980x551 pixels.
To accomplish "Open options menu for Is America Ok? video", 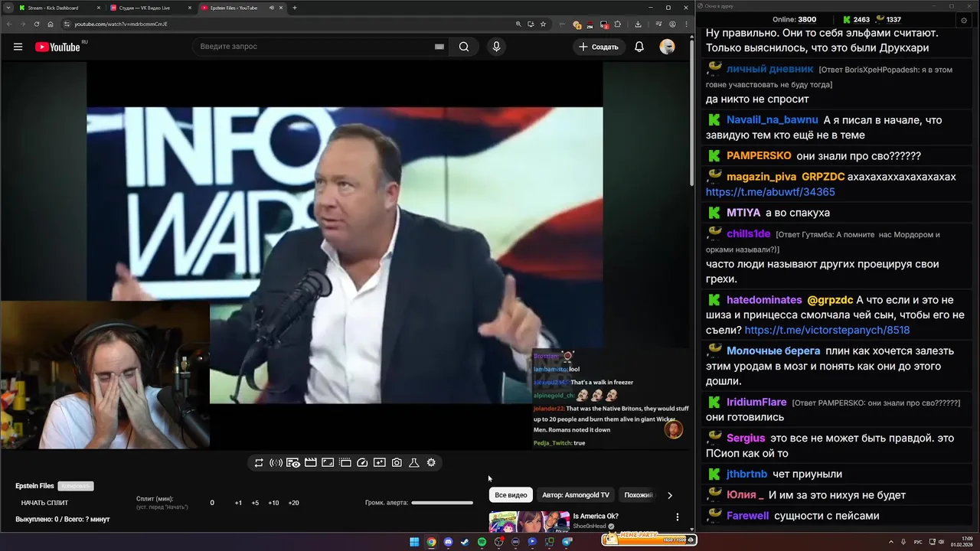I will [x=678, y=517].
